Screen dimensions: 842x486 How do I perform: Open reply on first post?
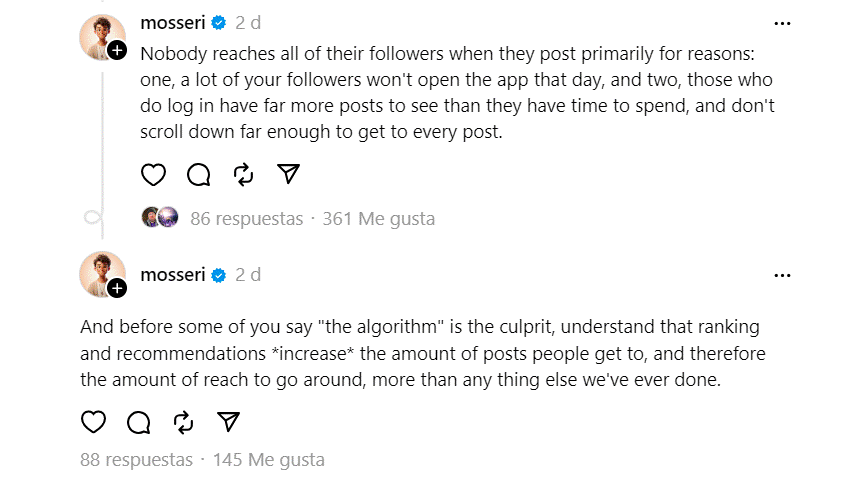point(199,175)
